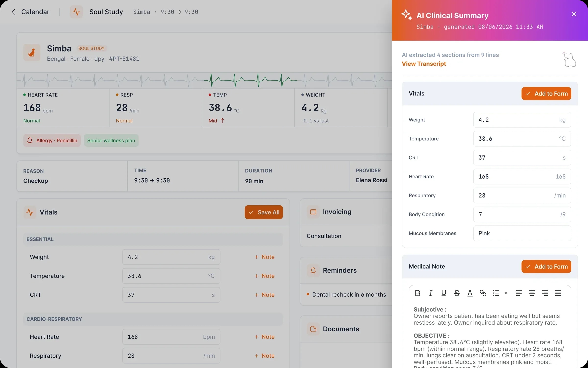588x368 pixels.
Task: Add a note to CRT row
Action: coord(264,295)
